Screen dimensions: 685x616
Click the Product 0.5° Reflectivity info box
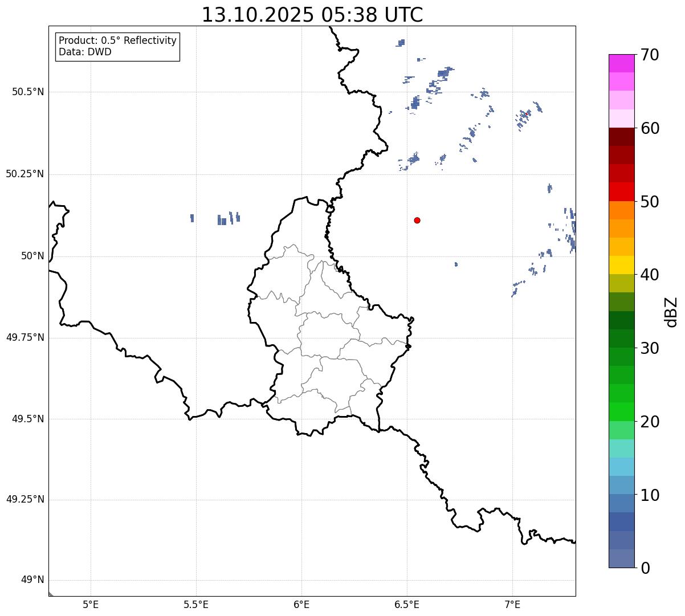click(117, 46)
